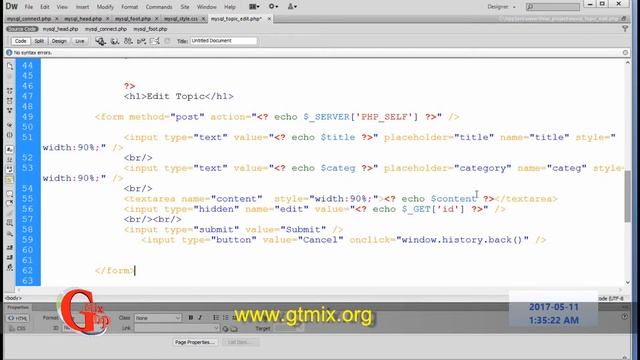This screenshot has width=640, height=360.
Task: Click the unordered list icon in Properties
Action: (216, 318)
